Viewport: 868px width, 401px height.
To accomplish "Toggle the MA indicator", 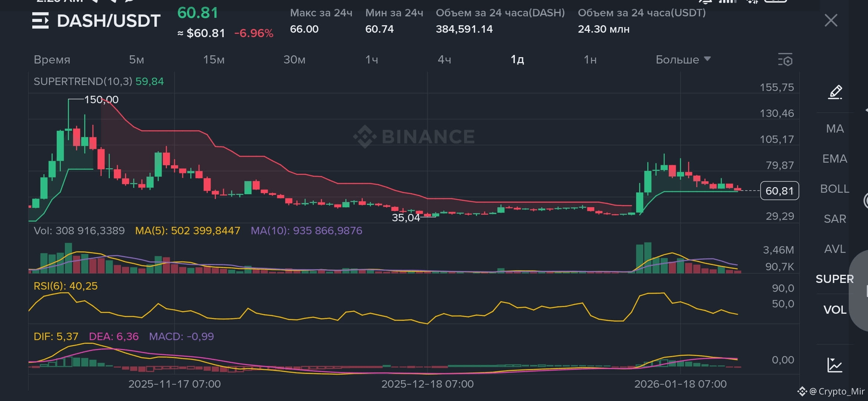I will pos(835,128).
